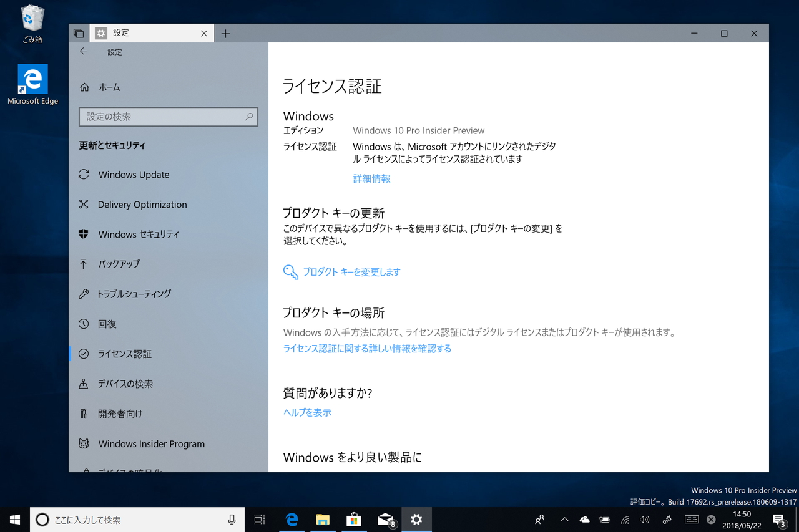The height and width of the screenshot is (532, 799).
Task: Open Task View from the taskbar
Action: point(260,520)
